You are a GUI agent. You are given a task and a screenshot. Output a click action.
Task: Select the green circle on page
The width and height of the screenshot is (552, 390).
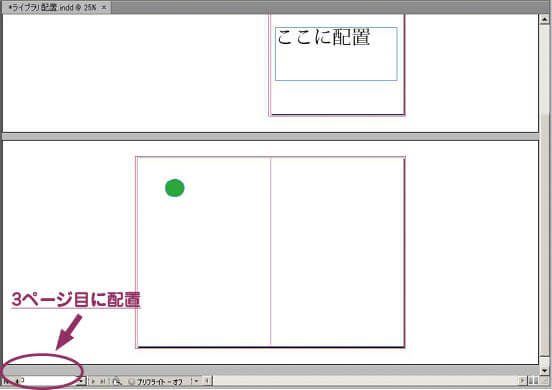[175, 188]
